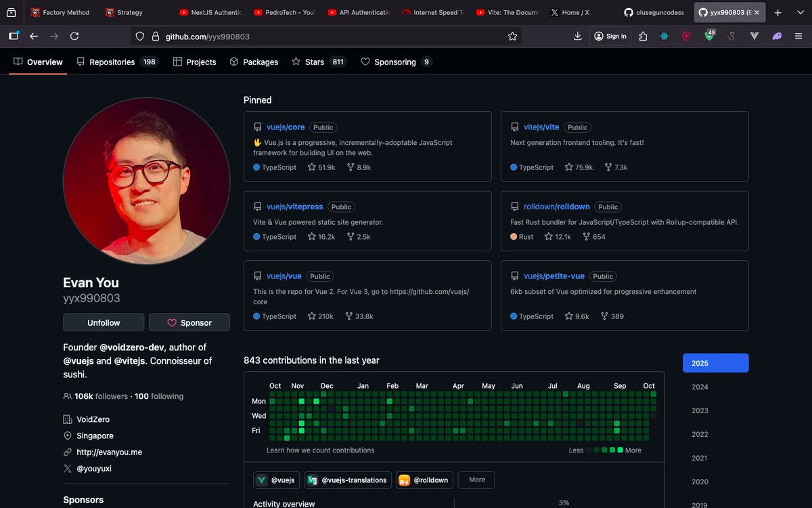Open the vuejs/core repository link
The image size is (812, 508).
286,127
